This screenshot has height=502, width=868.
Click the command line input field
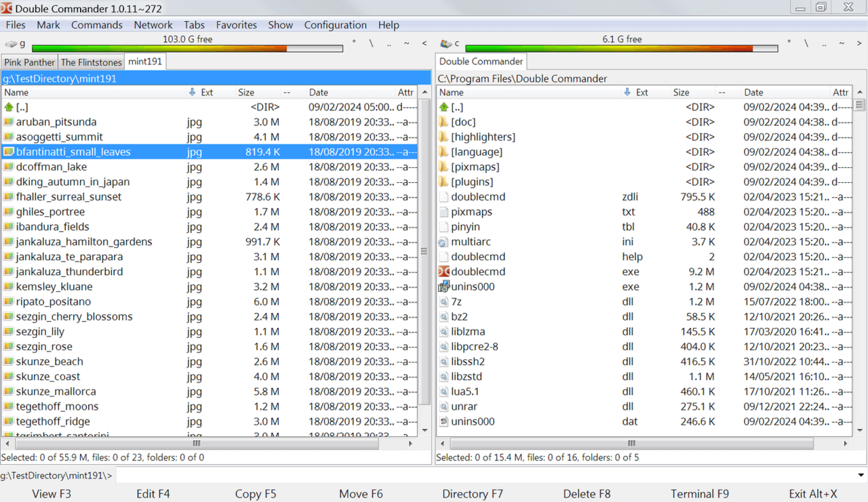click(484, 476)
